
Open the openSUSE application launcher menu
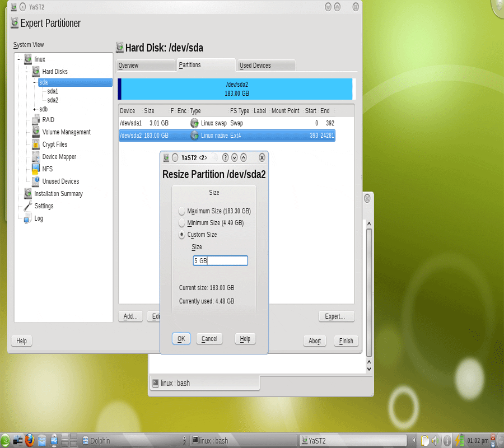[x=5, y=440]
